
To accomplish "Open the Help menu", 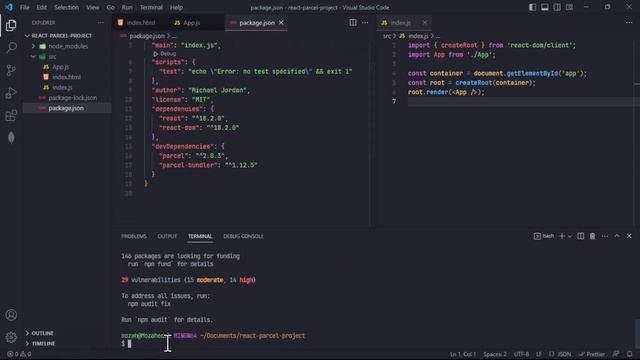I will [176, 7].
